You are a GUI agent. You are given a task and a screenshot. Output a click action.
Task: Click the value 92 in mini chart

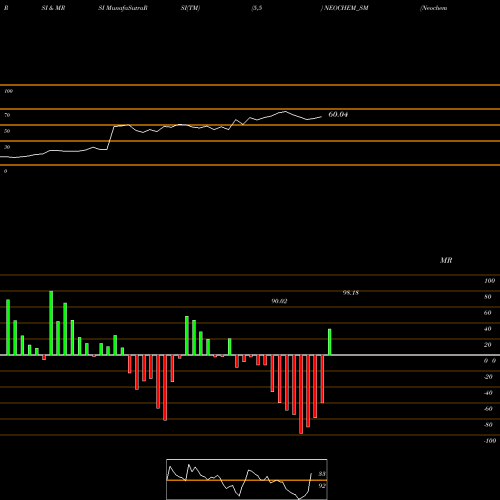[x=322, y=486]
